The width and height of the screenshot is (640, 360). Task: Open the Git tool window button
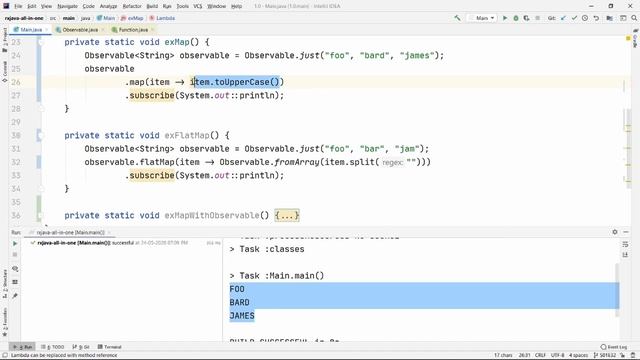point(81,347)
